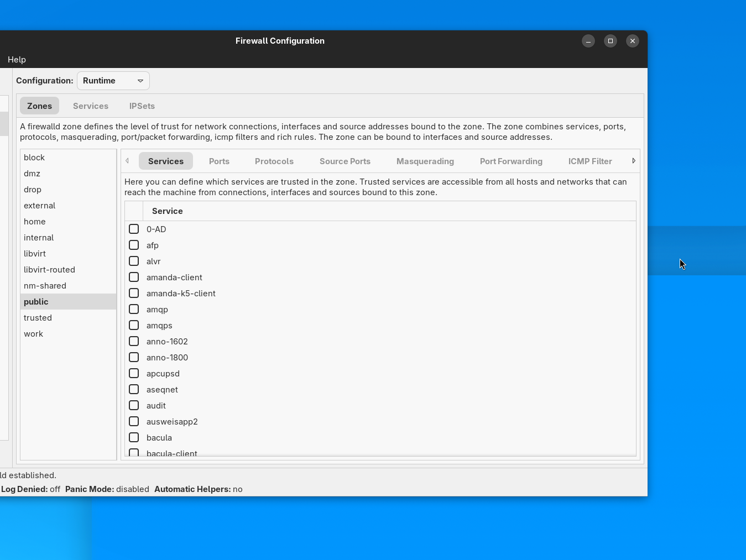Click the ausweisapp2 service name
The height and width of the screenshot is (560, 746).
point(172,422)
